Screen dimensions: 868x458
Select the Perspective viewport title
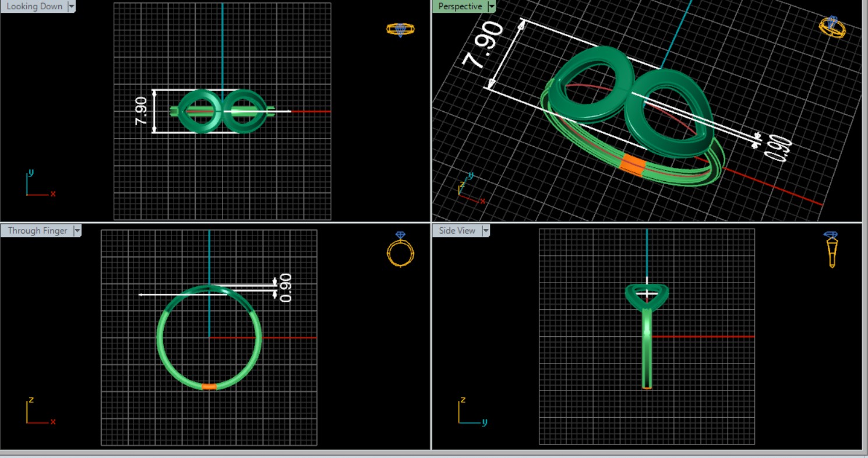[460, 6]
